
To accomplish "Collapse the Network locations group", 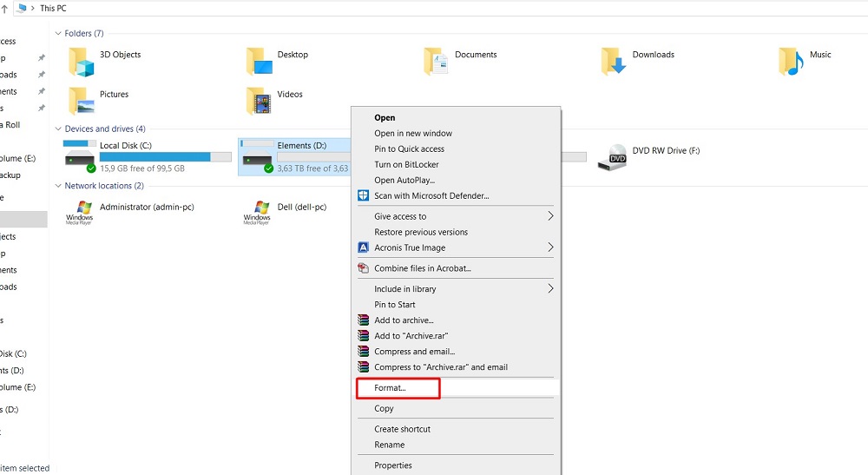I will click(x=58, y=186).
